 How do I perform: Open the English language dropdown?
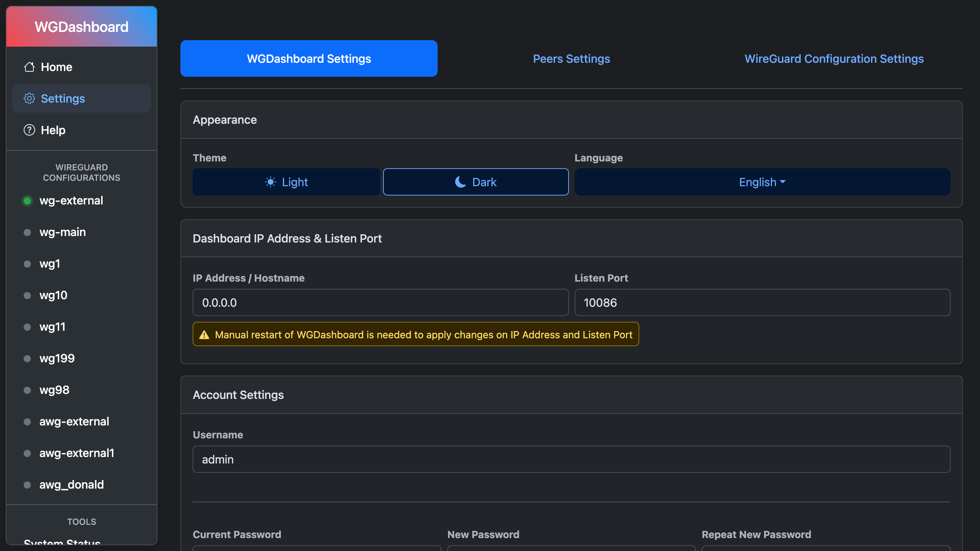point(762,182)
